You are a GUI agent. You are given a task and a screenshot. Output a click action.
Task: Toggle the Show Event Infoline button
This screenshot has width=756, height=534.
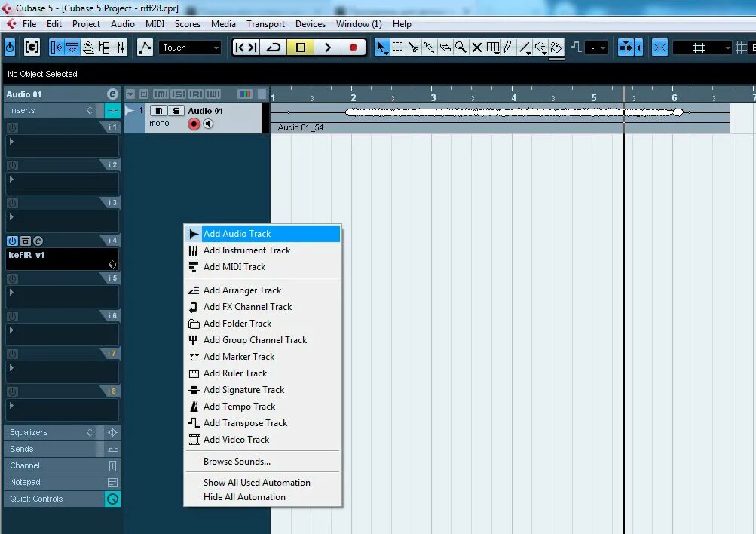coord(72,48)
